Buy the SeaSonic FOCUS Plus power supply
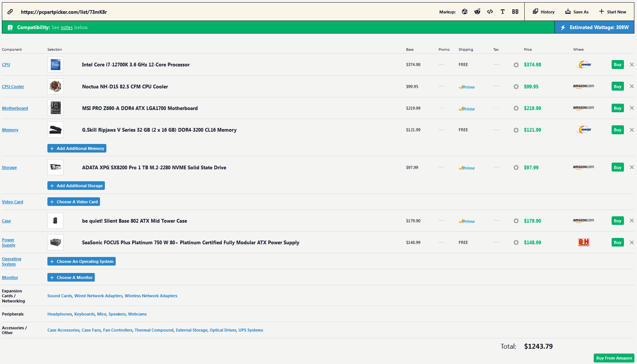 click(618, 242)
